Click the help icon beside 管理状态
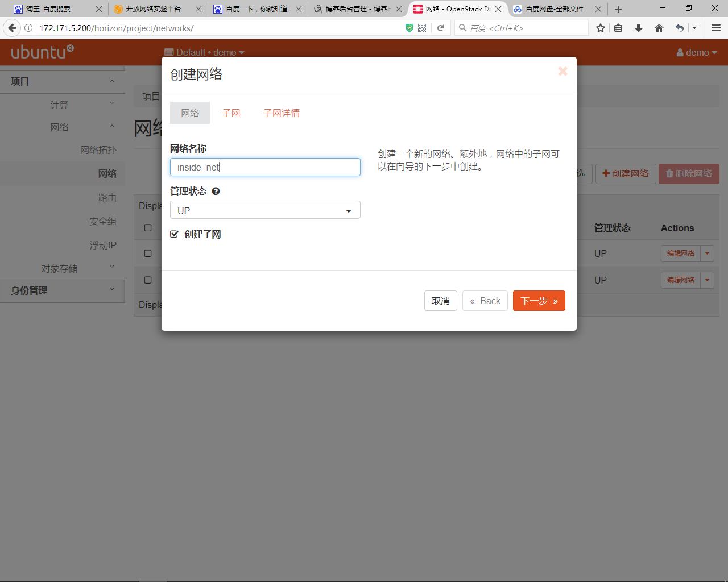728x582 pixels. (x=216, y=192)
